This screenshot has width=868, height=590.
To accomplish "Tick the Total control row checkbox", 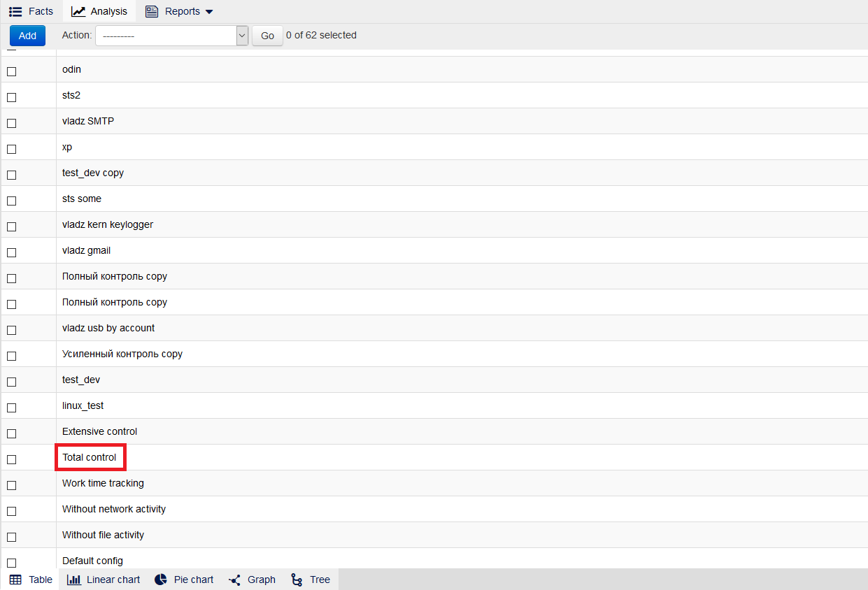I will point(11,459).
